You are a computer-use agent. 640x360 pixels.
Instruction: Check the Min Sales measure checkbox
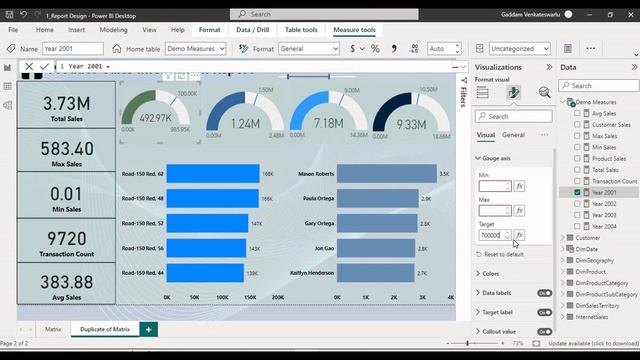pyautogui.click(x=577, y=147)
